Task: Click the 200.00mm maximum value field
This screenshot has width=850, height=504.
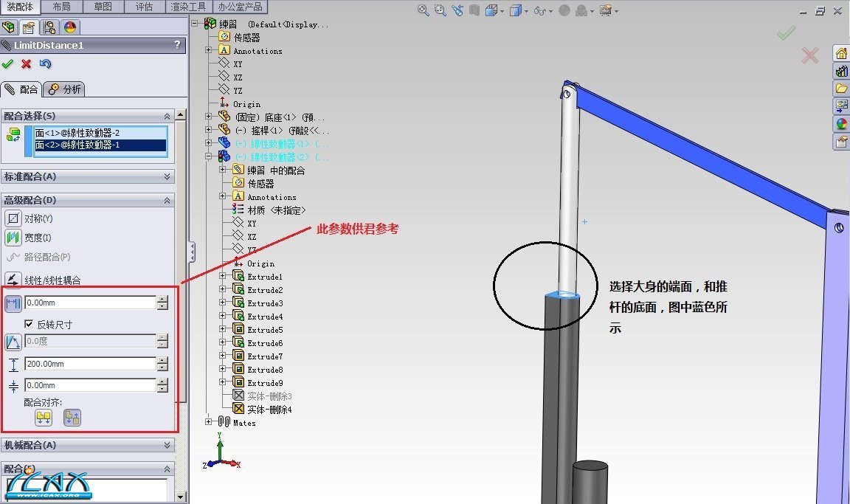Action: (x=89, y=364)
